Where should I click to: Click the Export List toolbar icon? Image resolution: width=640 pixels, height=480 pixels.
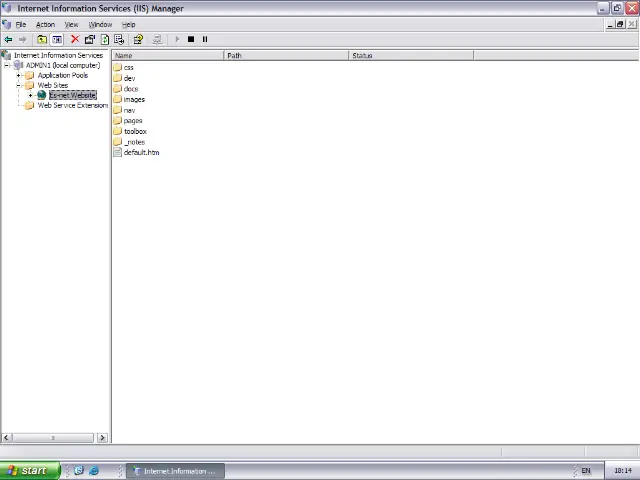(119, 39)
